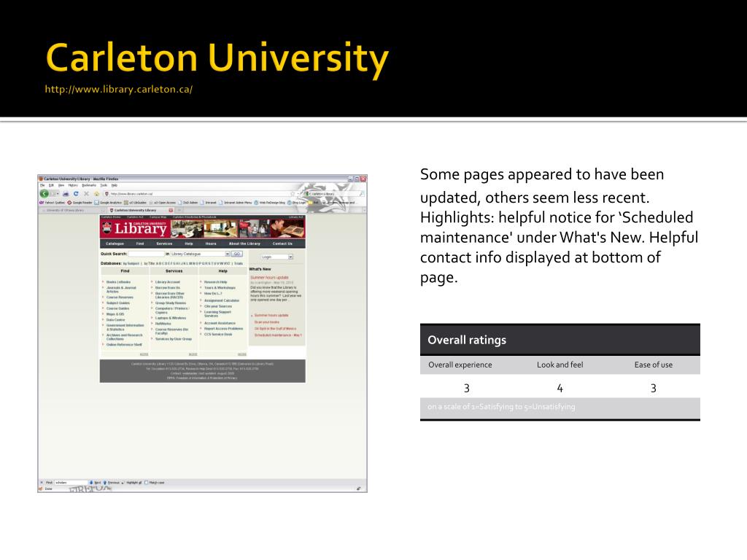Open the Assignment Calculator link

[x=222, y=300]
